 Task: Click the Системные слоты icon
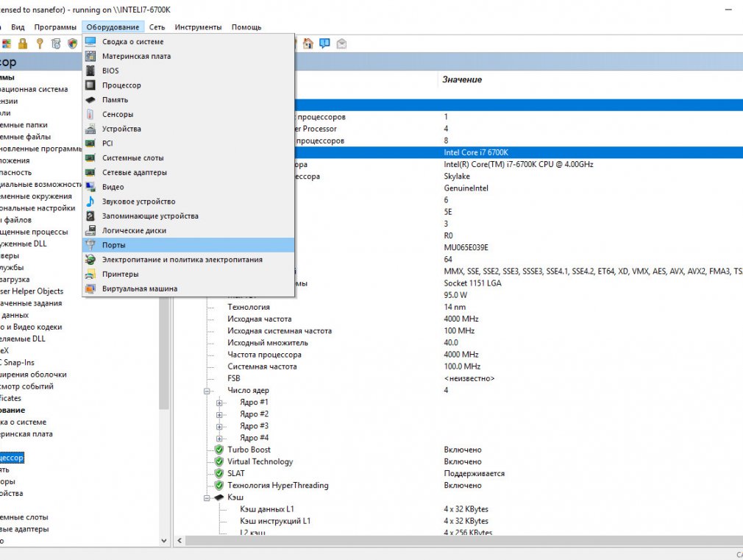coord(90,158)
